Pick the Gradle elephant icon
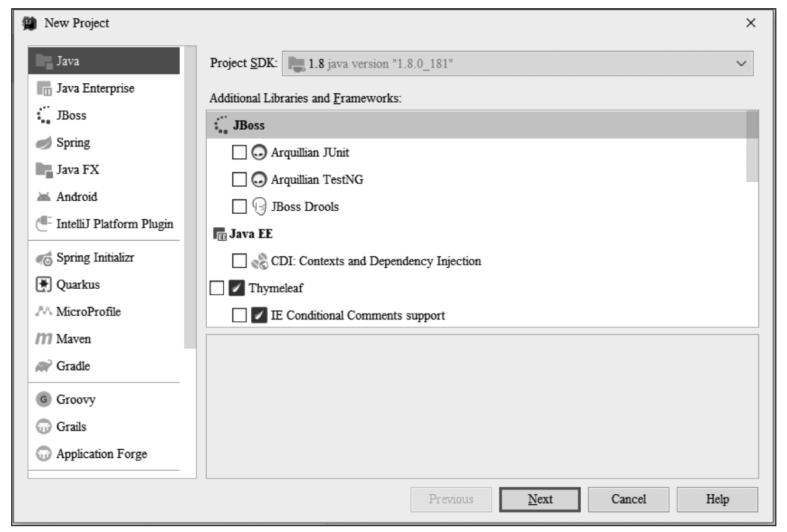The width and height of the screenshot is (787, 532). click(44, 367)
